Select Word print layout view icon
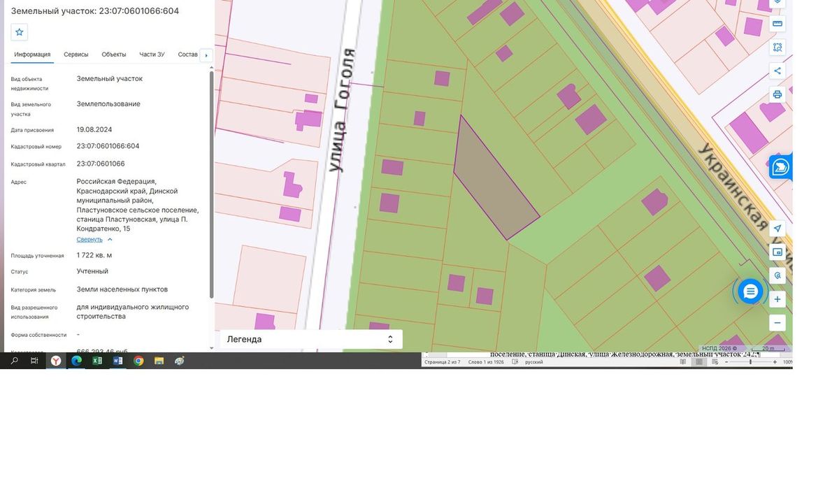The width and height of the screenshot is (839, 504). point(698,362)
